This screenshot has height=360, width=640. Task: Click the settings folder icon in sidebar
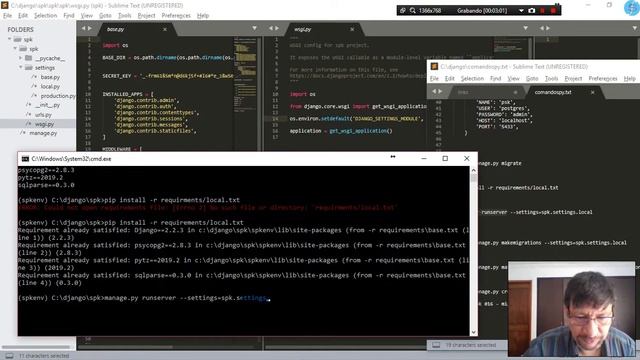pyautogui.click(x=29, y=67)
